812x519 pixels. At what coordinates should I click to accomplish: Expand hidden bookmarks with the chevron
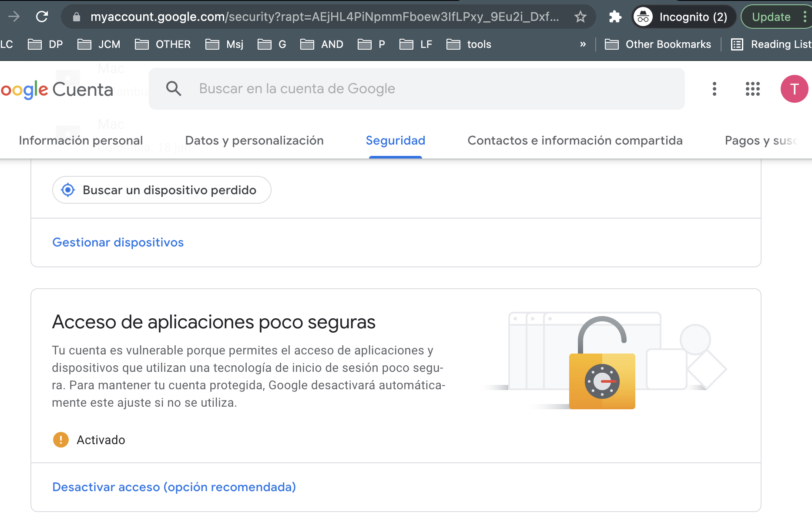tap(583, 44)
